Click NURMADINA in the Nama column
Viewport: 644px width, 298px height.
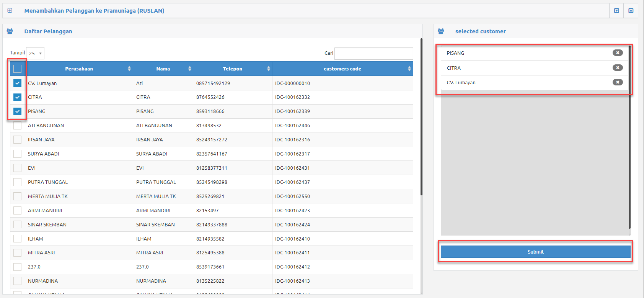click(151, 281)
